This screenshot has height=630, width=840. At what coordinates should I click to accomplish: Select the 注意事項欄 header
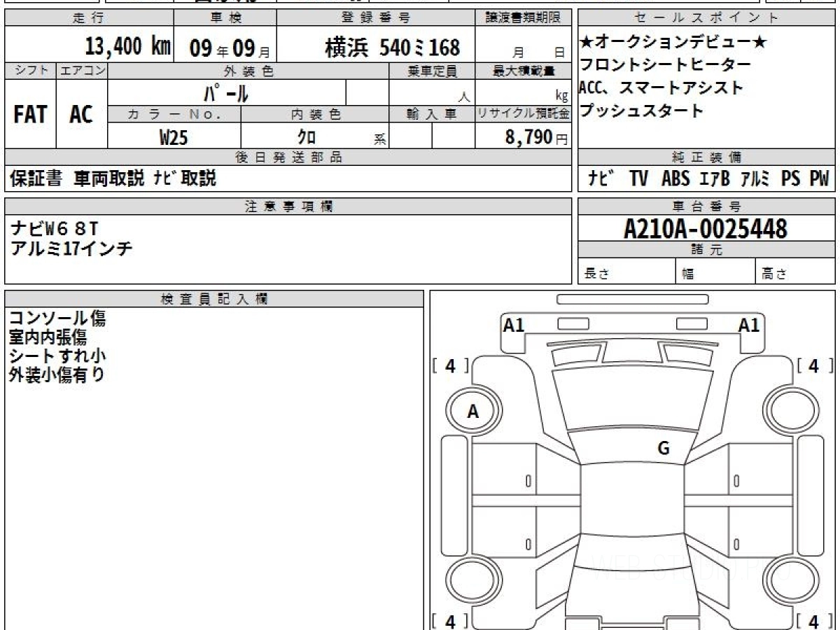pos(288,206)
